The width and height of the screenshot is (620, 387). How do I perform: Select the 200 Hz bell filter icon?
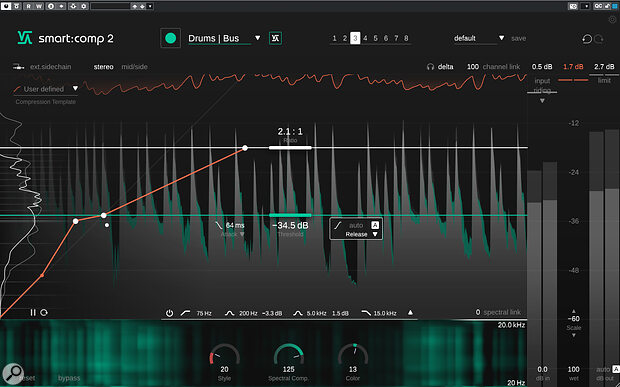229,313
